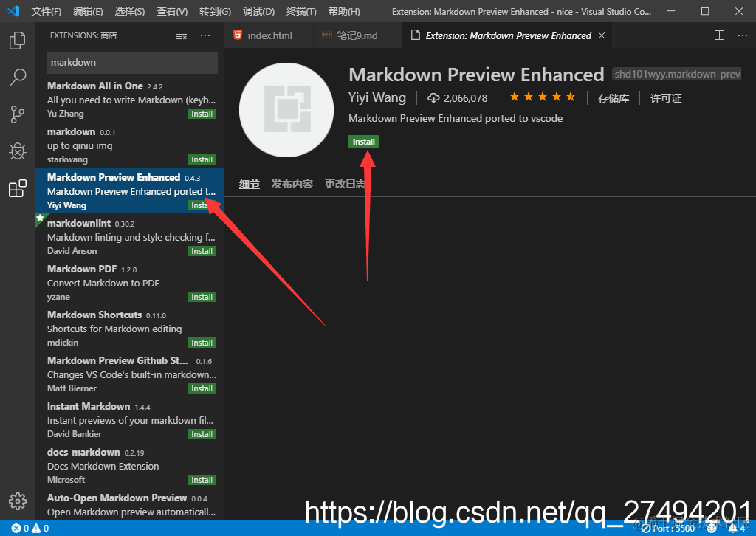Viewport: 756px width, 536px height.
Task: Select Markdown PDF in the extensions list
Action: coord(130,283)
